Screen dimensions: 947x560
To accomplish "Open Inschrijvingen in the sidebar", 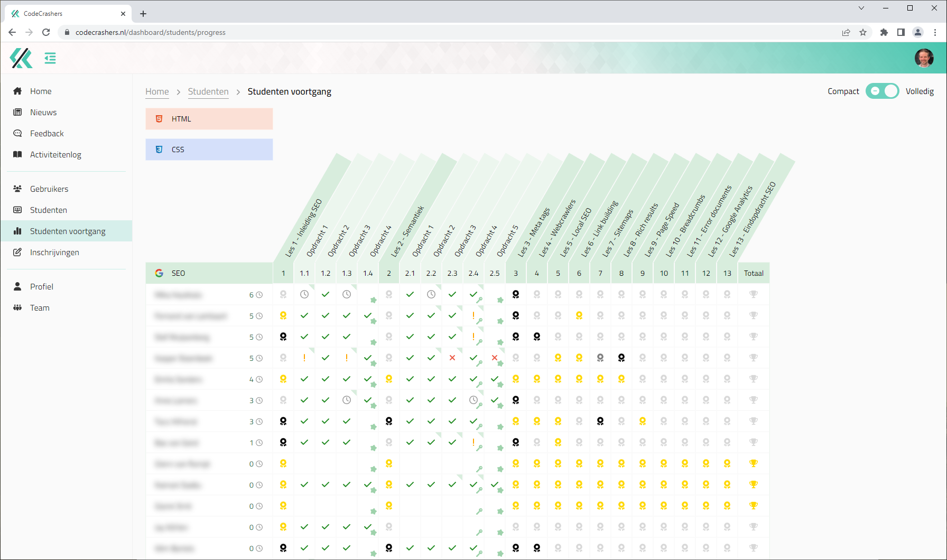I will 54,253.
